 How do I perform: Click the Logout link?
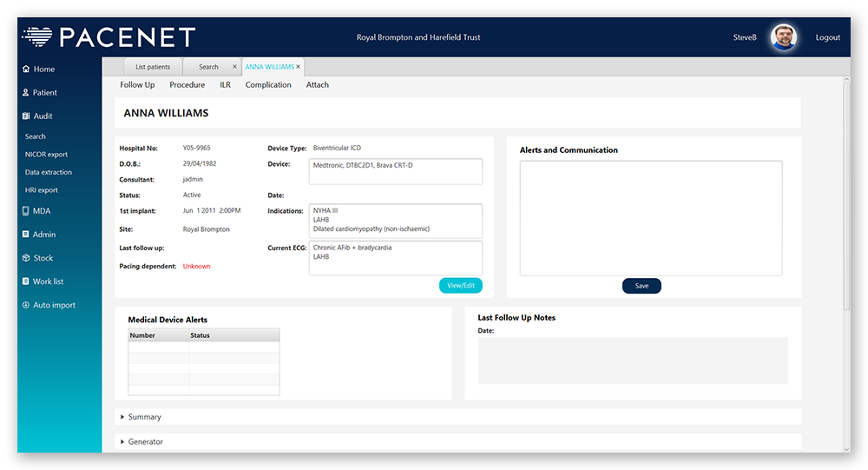pos(827,37)
